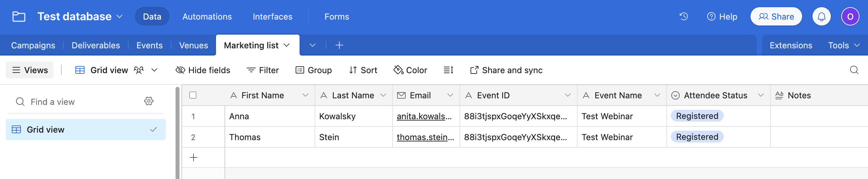868x179 pixels.
Task: Click the Help button
Action: click(722, 17)
